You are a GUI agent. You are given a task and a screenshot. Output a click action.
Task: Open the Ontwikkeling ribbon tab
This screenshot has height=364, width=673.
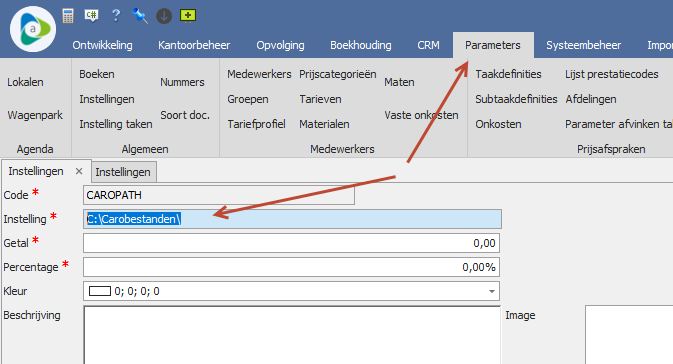(103, 45)
